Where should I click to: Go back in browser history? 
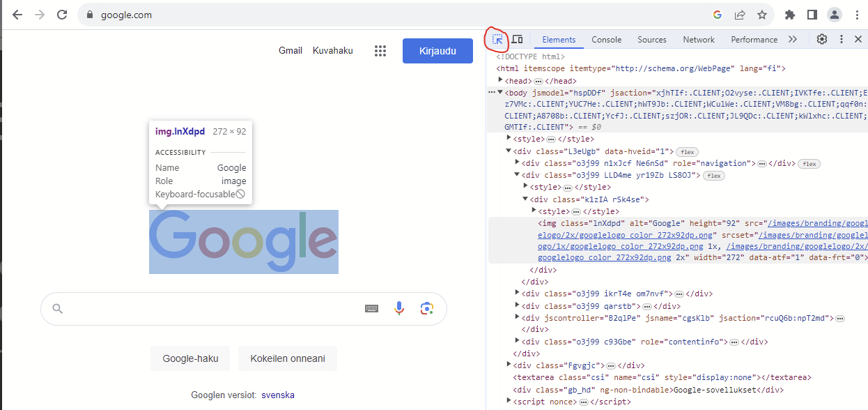coord(17,15)
